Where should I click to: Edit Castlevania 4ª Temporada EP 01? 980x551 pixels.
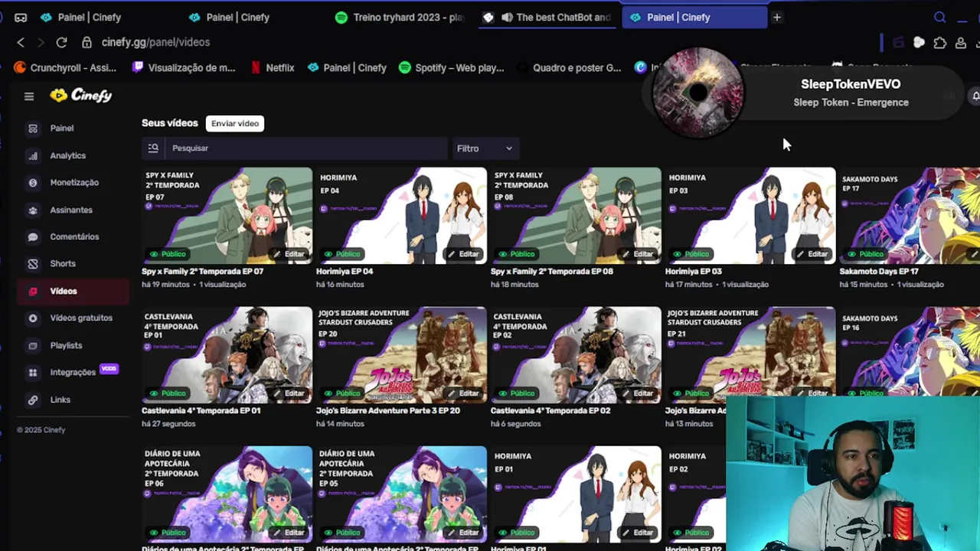pyautogui.click(x=290, y=393)
